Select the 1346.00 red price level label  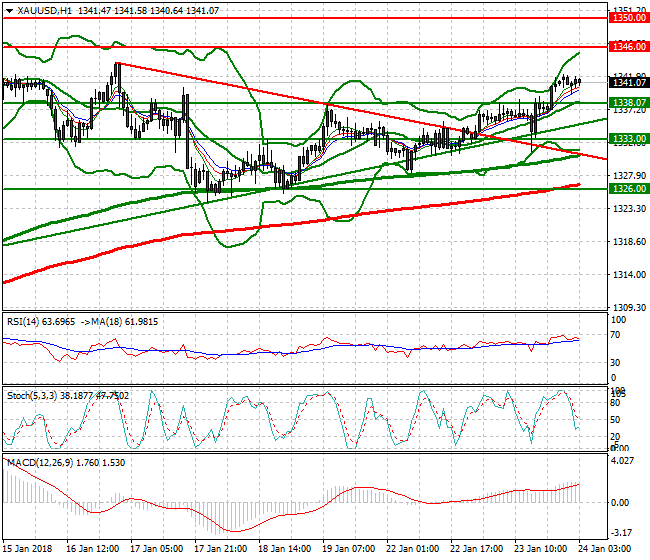click(629, 46)
